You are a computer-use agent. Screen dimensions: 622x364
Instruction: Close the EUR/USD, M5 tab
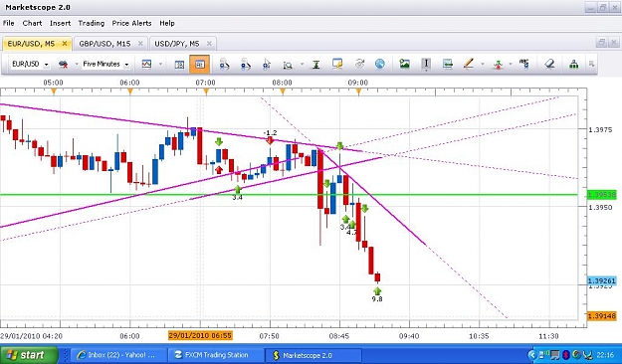(x=65, y=44)
